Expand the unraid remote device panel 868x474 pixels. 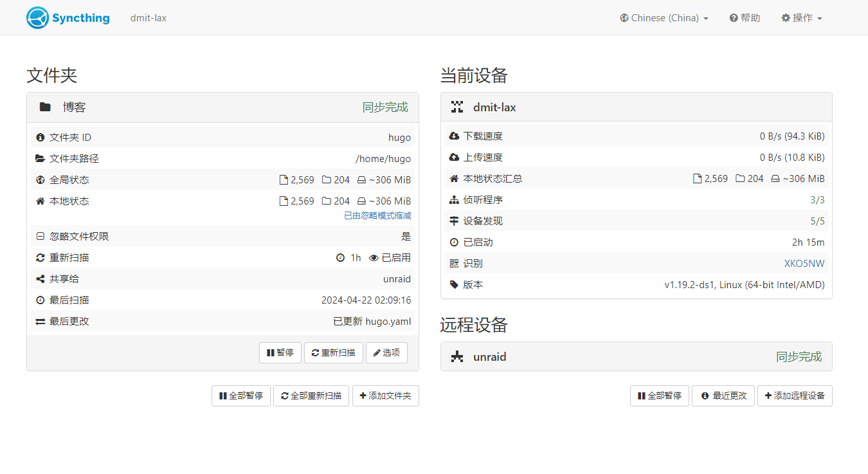pyautogui.click(x=636, y=357)
